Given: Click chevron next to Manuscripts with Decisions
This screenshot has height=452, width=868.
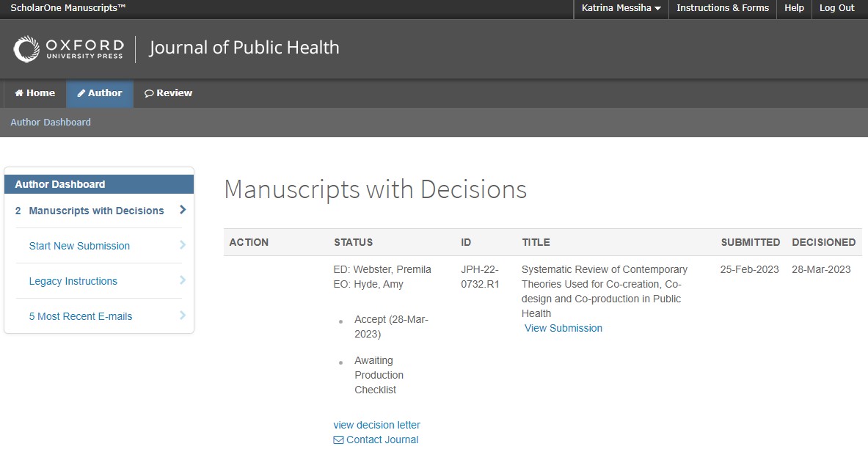Looking at the screenshot, I should click(183, 210).
